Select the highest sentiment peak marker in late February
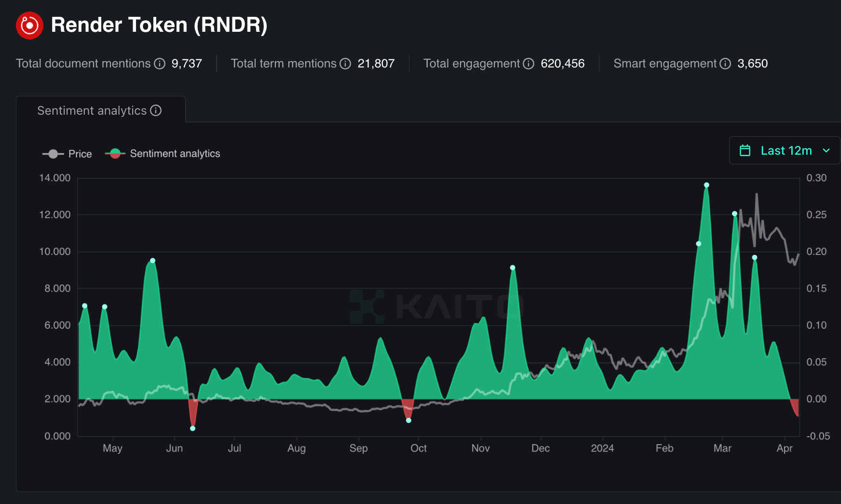Viewport: 841px width, 504px height. click(x=706, y=185)
